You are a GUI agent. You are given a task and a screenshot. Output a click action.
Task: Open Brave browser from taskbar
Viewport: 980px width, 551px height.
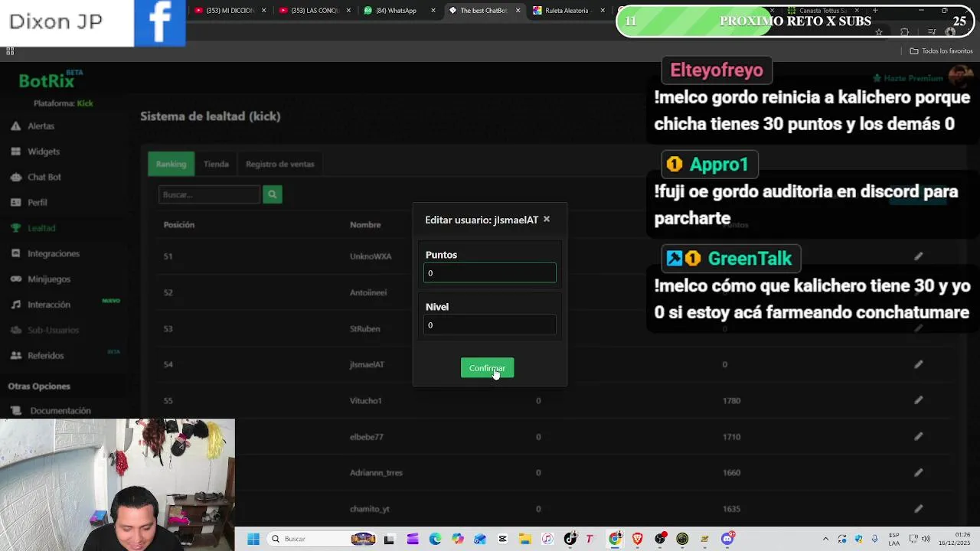(x=637, y=539)
